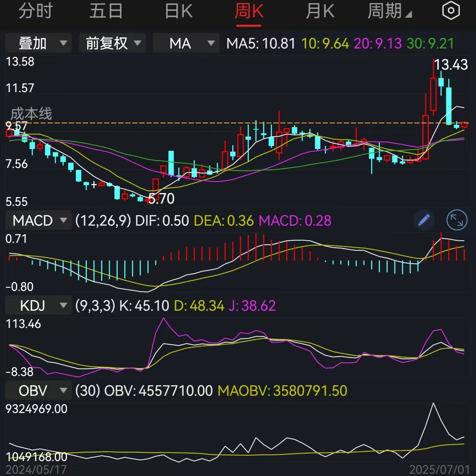Open the 叠加 overlay dropdown
Image resolution: width=476 pixels, height=476 pixels.
click(38, 43)
